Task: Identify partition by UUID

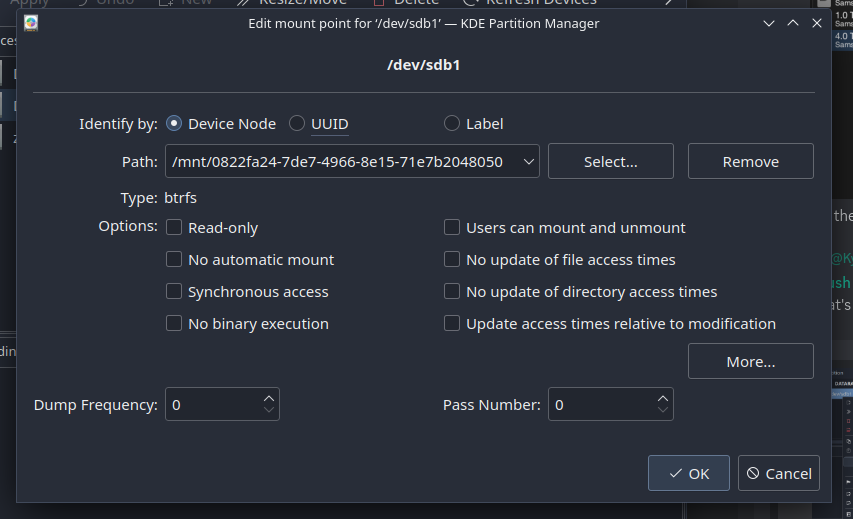Action: pos(297,124)
